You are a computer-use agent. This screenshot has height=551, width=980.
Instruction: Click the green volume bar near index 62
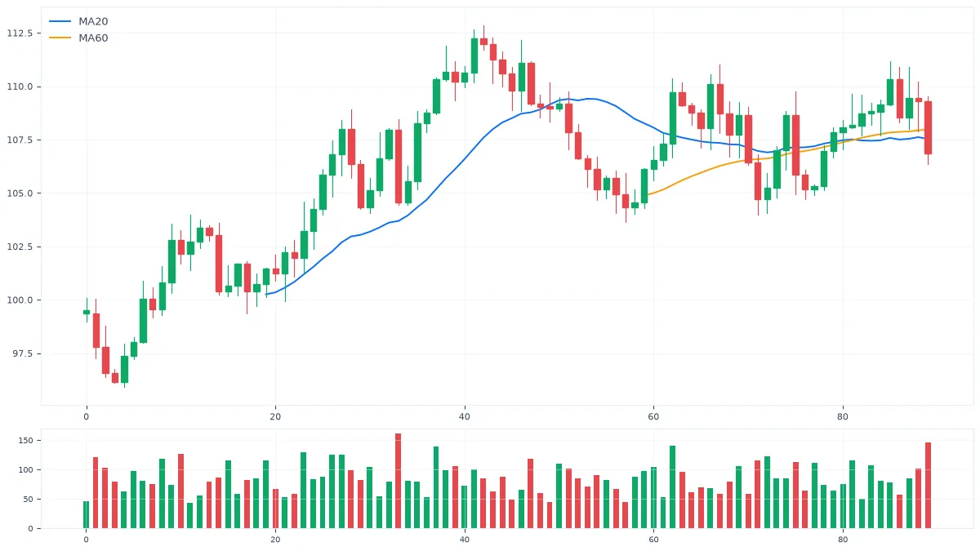(x=673, y=487)
